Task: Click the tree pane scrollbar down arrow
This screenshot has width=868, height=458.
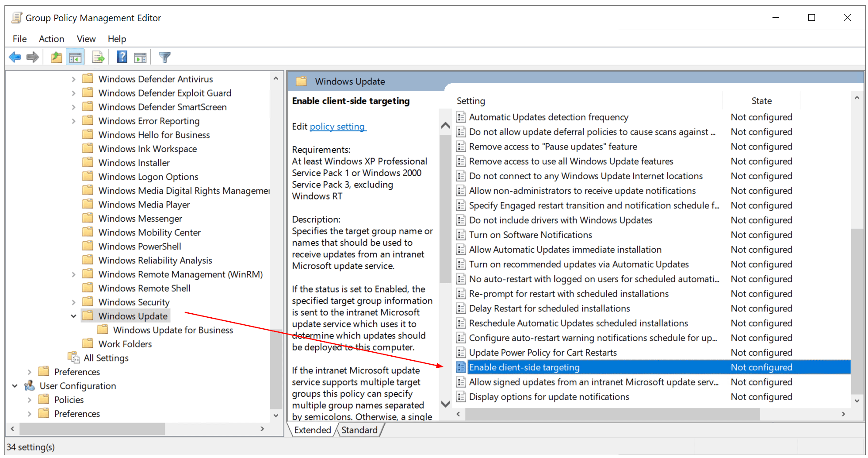Action: pos(276,415)
